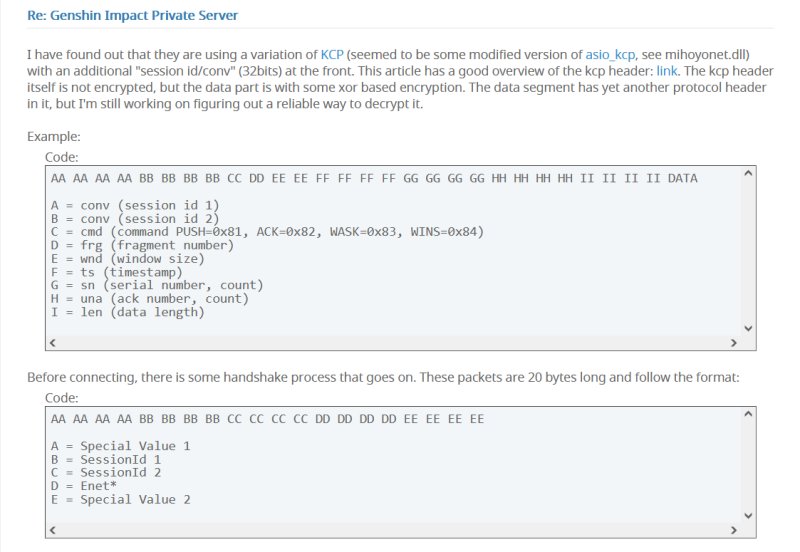Click the Enet* line in handshake code
Image resolution: width=800 pixels, height=552 pixels.
84,486
